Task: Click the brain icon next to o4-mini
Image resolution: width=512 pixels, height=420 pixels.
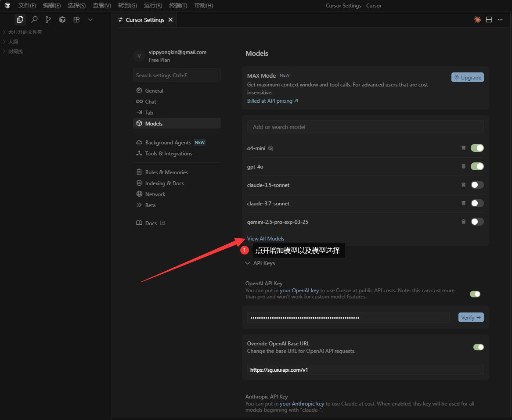Action: (x=270, y=148)
